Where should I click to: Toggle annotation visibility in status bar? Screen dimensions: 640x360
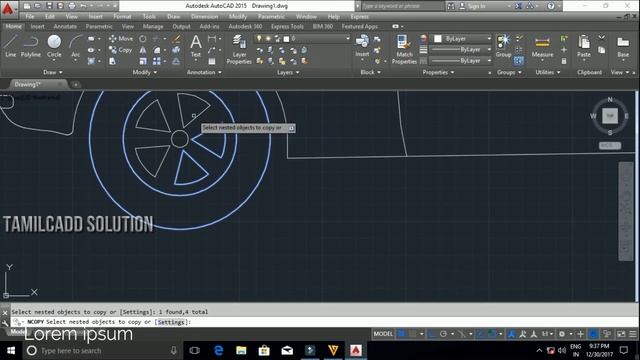tap(511, 334)
